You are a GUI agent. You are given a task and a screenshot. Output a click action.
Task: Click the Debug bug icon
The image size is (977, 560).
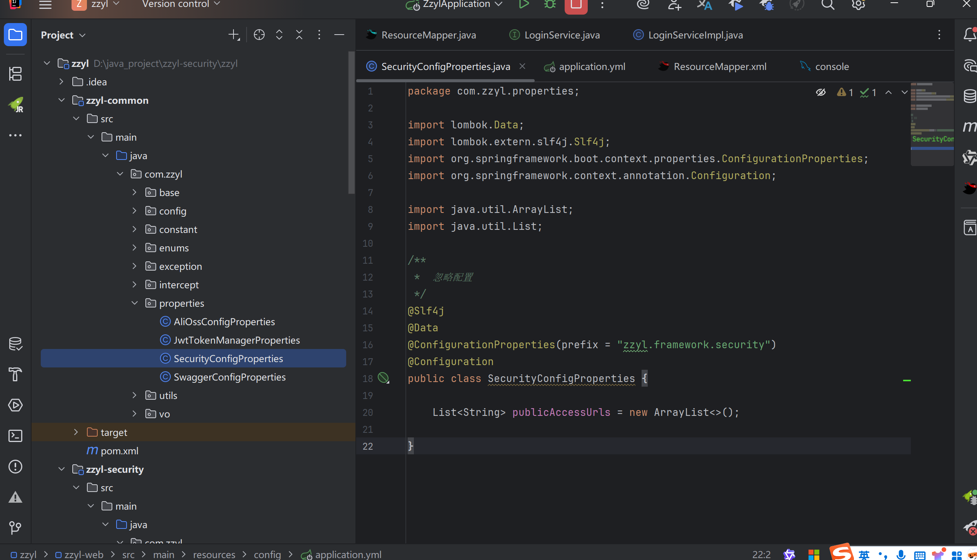550,5
